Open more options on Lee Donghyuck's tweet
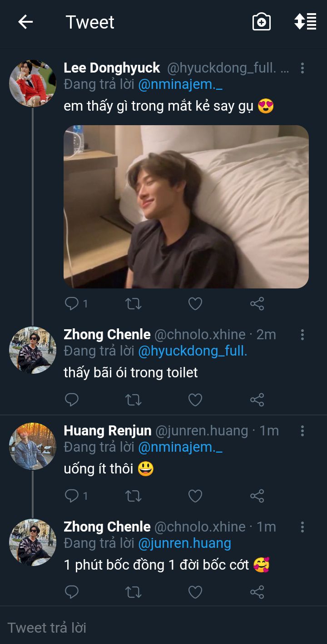Viewport: 327px width, 644px height. point(302,68)
